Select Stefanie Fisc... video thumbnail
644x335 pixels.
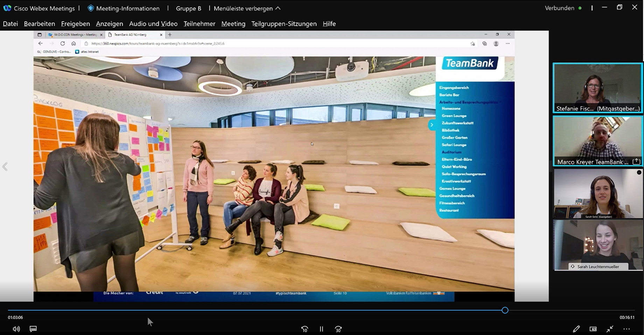pos(598,88)
